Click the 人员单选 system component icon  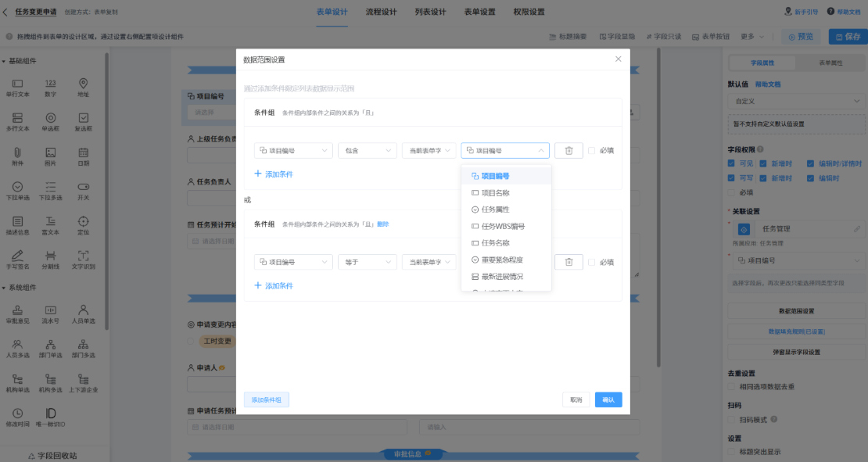[83, 310]
